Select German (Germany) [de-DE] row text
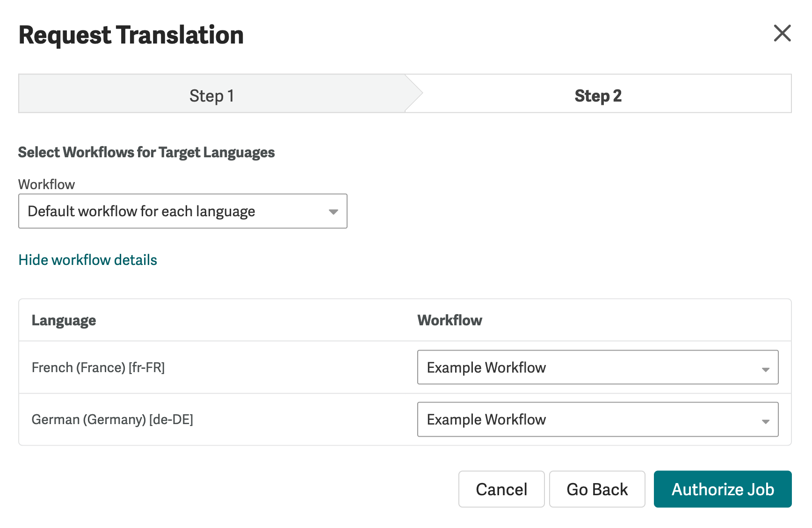This screenshot has height=528, width=812. pos(112,419)
